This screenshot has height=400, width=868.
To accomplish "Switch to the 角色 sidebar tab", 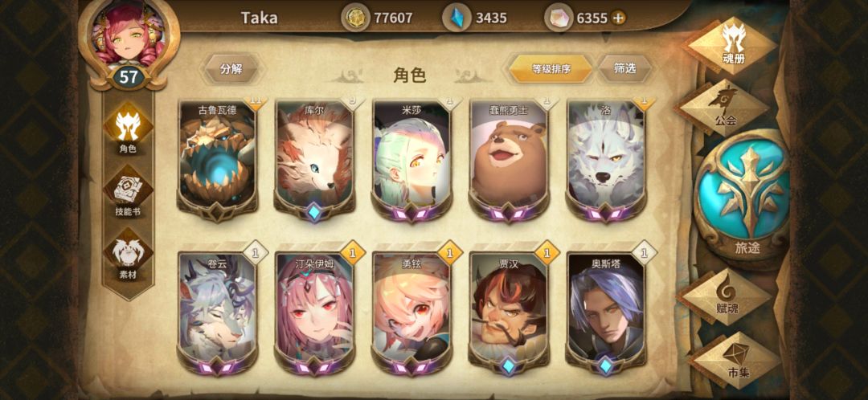I will click(128, 129).
